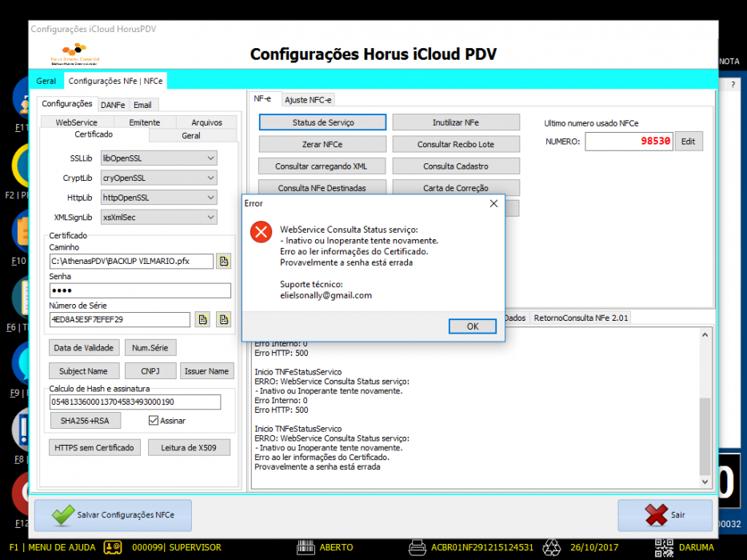Expand the SSLLib dropdown

click(x=158, y=158)
